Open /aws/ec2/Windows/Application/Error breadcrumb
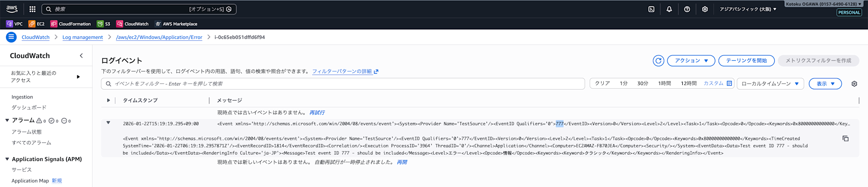Viewport: 868px width, 187px height. click(x=159, y=37)
